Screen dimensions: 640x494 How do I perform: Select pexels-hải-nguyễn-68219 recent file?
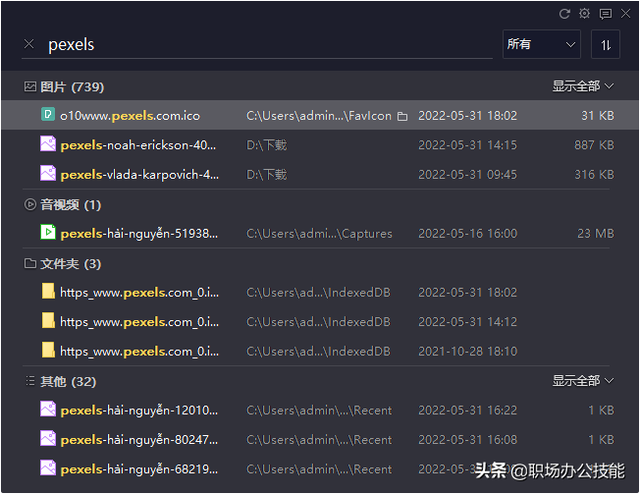(320, 469)
